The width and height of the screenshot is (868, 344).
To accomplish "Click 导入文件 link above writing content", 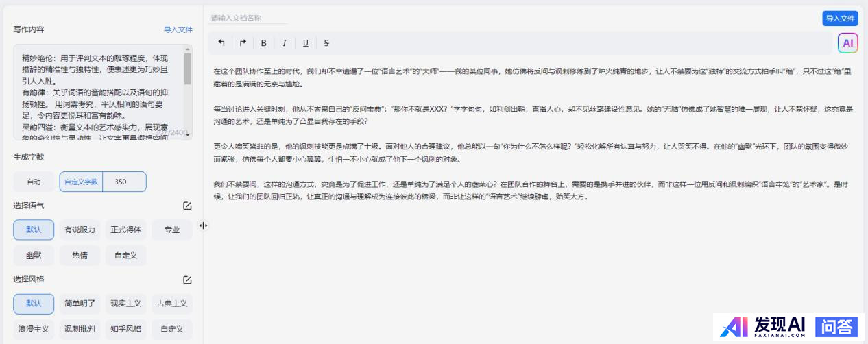I will point(178,29).
